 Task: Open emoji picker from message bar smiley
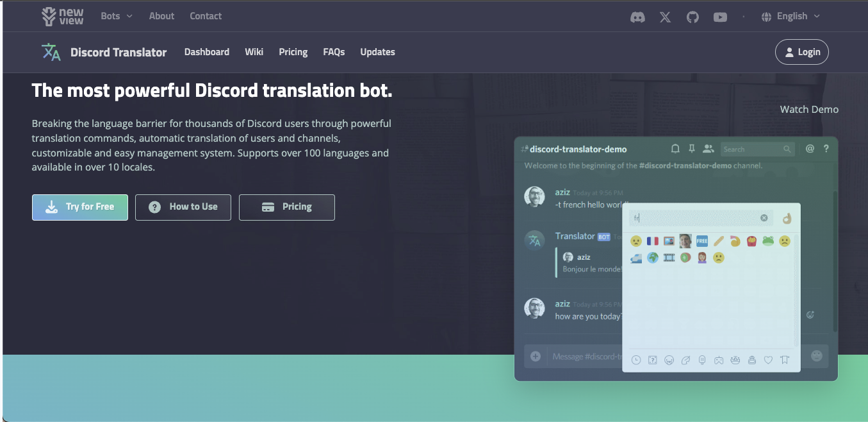click(x=817, y=355)
